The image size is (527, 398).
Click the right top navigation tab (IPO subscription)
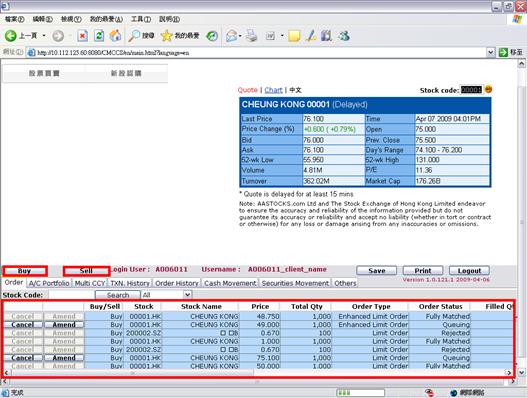(x=126, y=73)
